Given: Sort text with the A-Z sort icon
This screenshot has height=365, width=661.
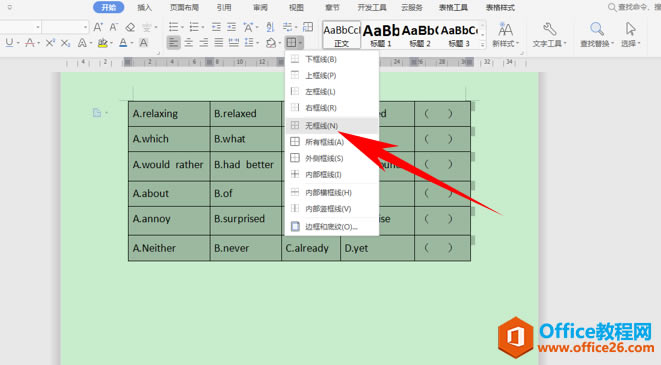Looking at the screenshot, I should coord(270,27).
